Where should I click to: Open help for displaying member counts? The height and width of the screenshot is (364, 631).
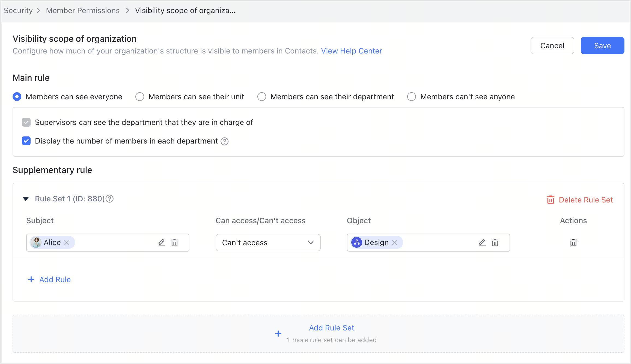point(224,141)
